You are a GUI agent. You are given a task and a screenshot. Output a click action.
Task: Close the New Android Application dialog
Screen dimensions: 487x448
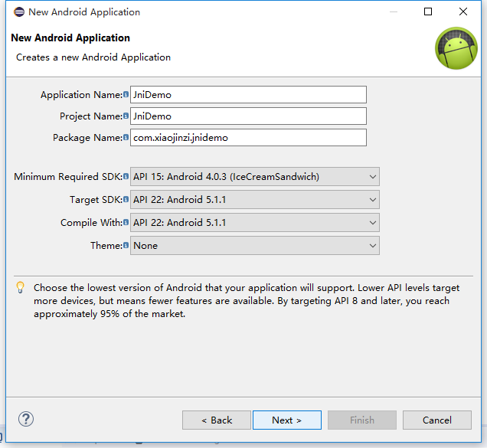click(463, 11)
